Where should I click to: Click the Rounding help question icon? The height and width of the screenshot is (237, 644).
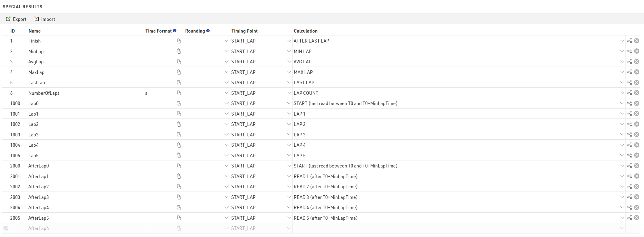click(208, 31)
